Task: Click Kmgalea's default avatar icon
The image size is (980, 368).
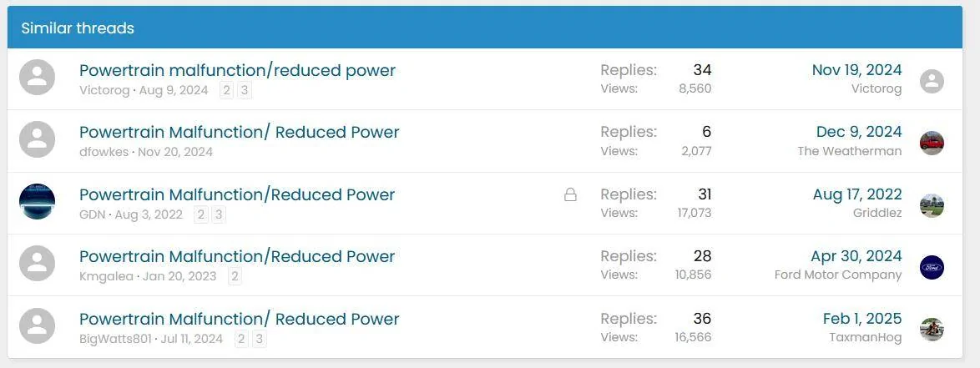Action: point(37,264)
